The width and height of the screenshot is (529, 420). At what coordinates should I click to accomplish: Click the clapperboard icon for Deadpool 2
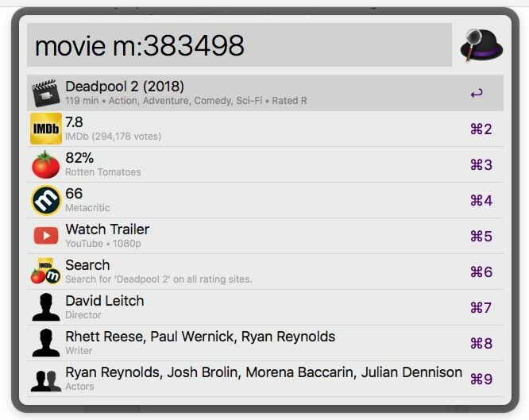[46, 93]
